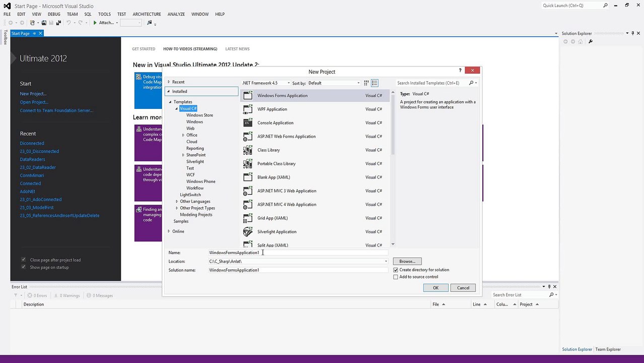Screen dimensions: 644x363
Task: Select the Blank App (XAML) template icon
Action: [247, 177]
